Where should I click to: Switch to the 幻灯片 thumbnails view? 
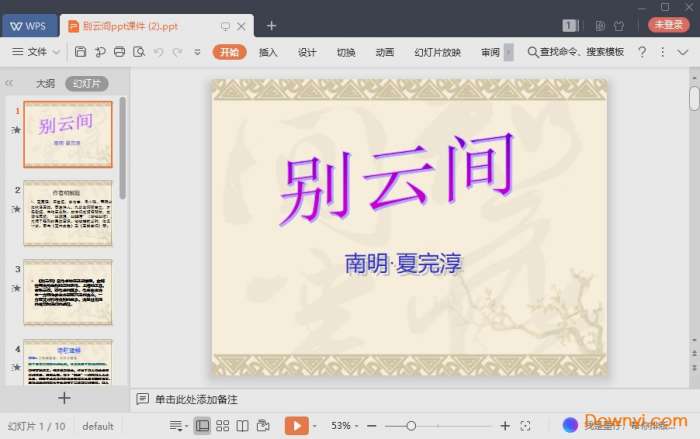point(87,84)
